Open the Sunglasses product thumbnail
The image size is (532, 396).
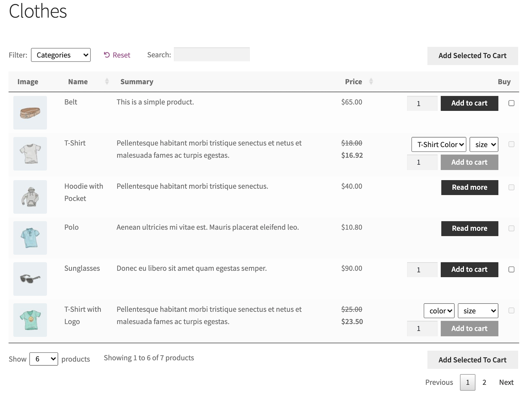(x=30, y=279)
